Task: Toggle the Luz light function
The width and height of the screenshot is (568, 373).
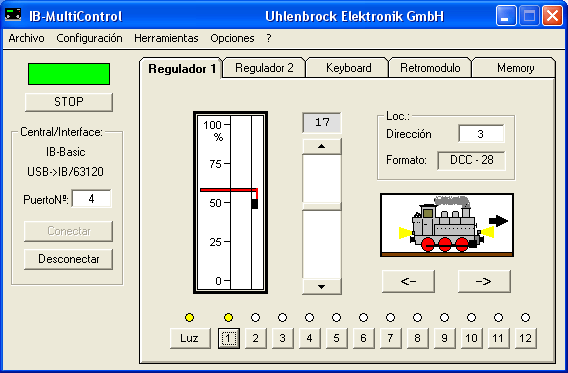Action: [x=190, y=338]
